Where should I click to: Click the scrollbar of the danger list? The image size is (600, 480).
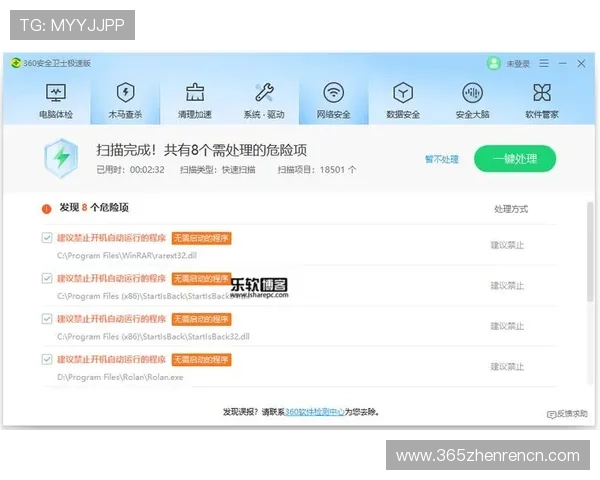pyautogui.click(x=590, y=251)
